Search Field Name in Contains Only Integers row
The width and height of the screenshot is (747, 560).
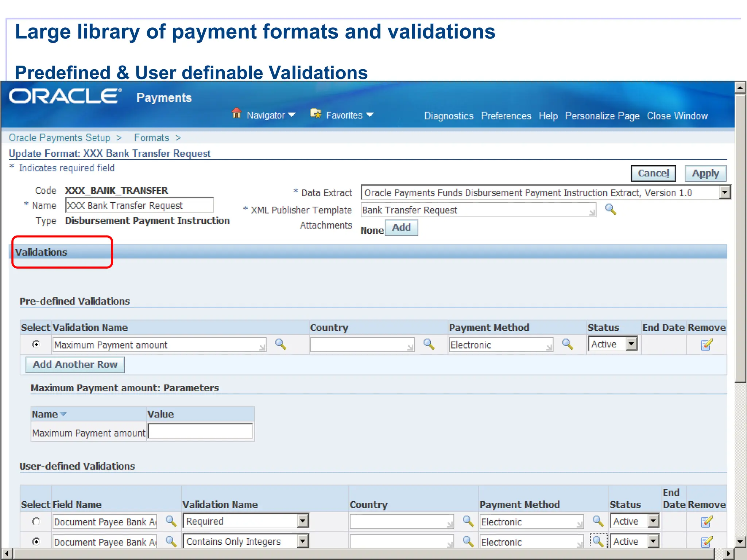(x=171, y=541)
